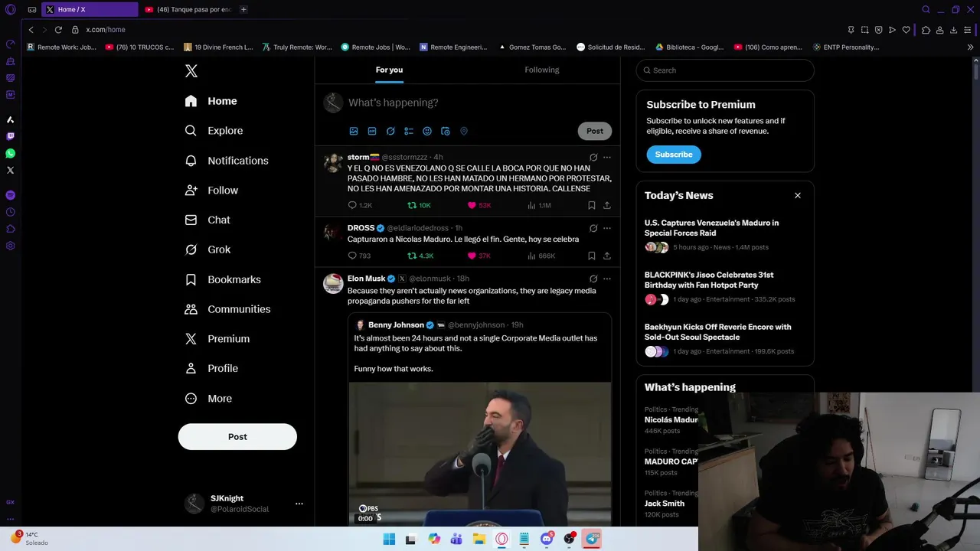Add a poll to the post
The image size is (980, 551).
click(x=409, y=131)
